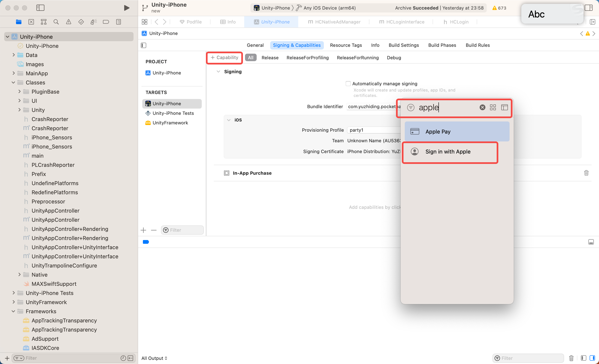The height and width of the screenshot is (364, 599).
Task: Click the targets Filter field
Action: click(x=182, y=230)
